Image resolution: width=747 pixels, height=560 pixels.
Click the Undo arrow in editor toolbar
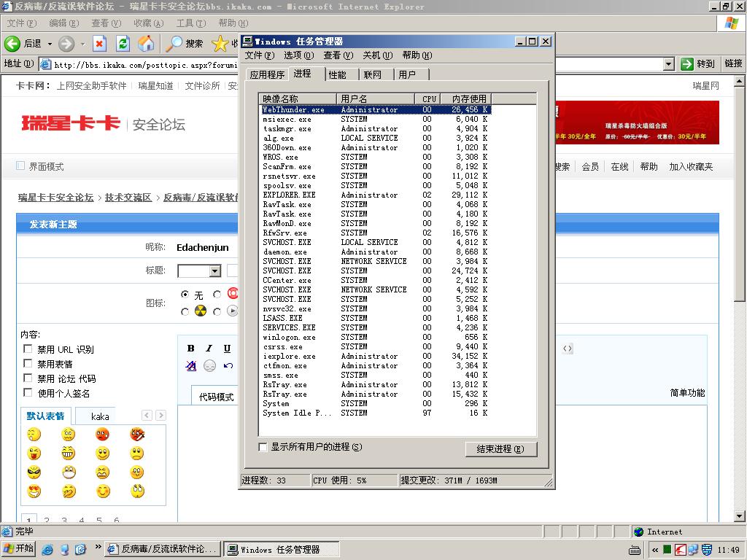(228, 366)
